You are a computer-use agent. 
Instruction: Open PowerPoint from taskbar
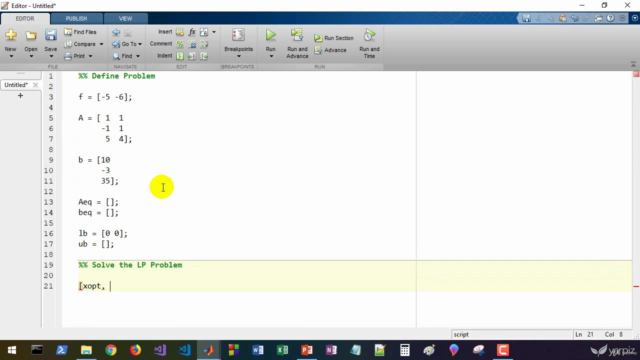307,350
